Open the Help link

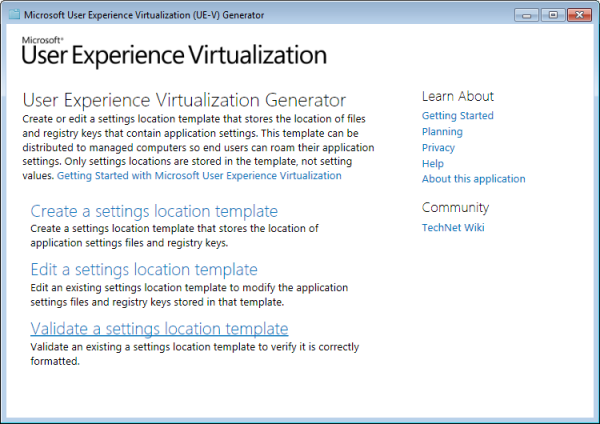click(x=433, y=163)
